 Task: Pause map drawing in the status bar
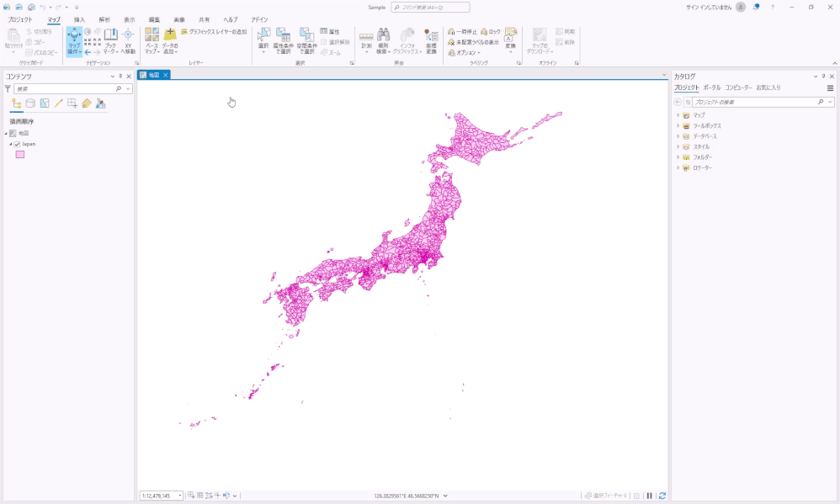649,496
